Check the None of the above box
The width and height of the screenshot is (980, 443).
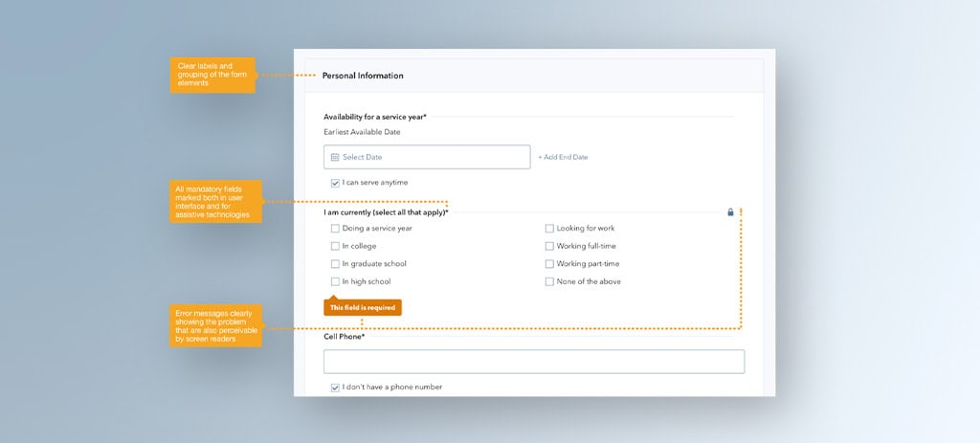[x=549, y=282]
